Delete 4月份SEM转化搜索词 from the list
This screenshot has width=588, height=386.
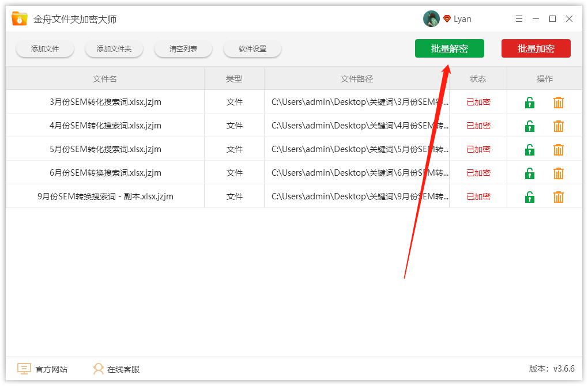558,126
